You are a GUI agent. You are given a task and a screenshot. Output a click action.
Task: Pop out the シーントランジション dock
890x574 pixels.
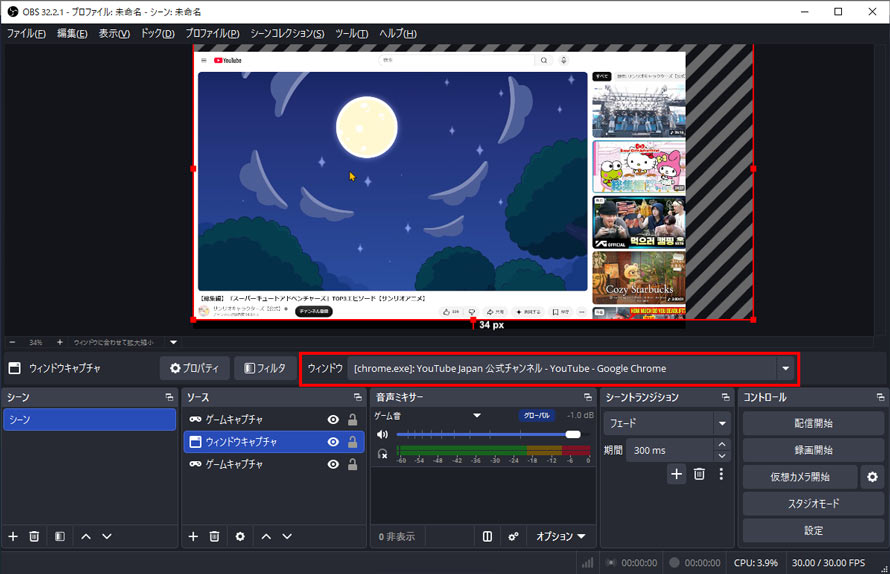(725, 397)
